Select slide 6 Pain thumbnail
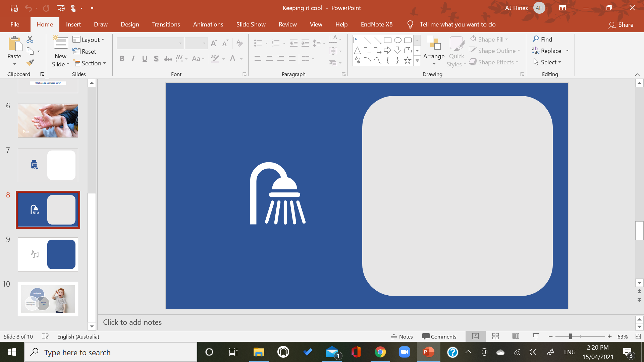The image size is (644, 362). point(48,121)
